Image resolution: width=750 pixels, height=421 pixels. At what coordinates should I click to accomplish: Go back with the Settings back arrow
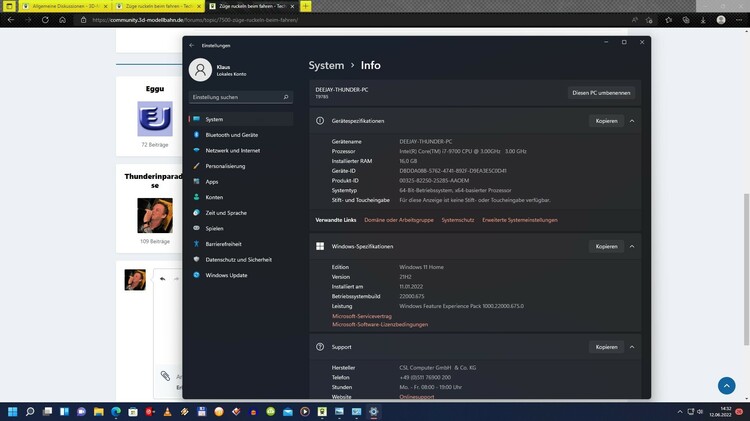coord(192,45)
